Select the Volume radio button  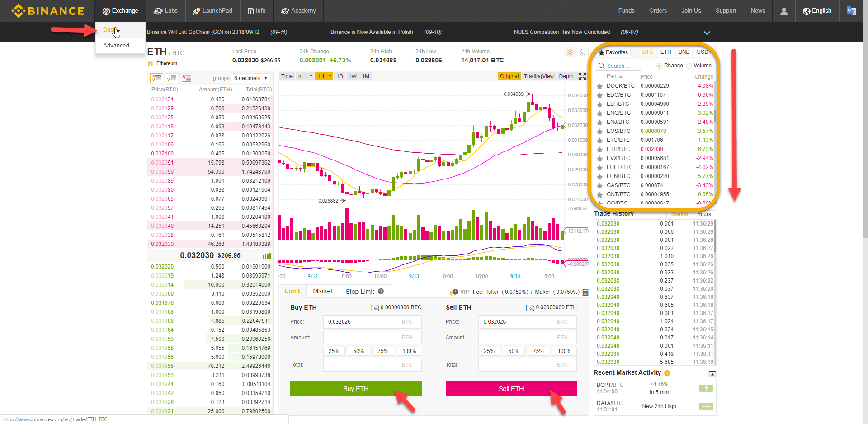point(689,66)
